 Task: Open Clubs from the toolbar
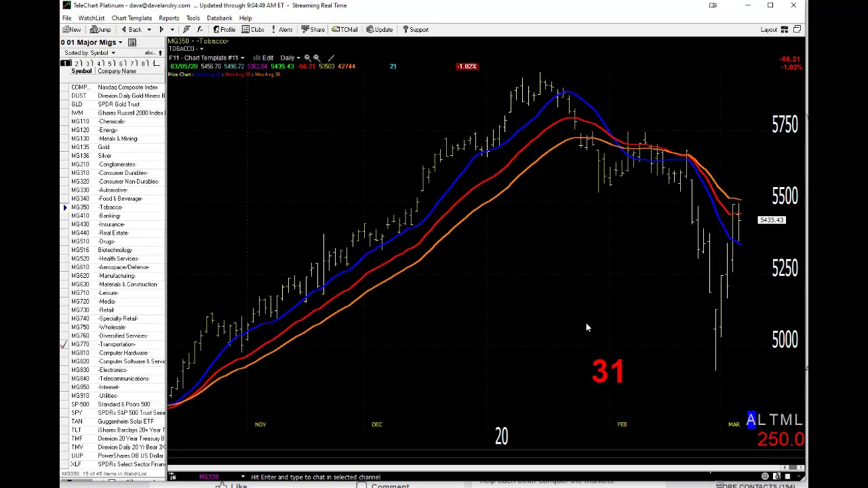[x=253, y=30]
